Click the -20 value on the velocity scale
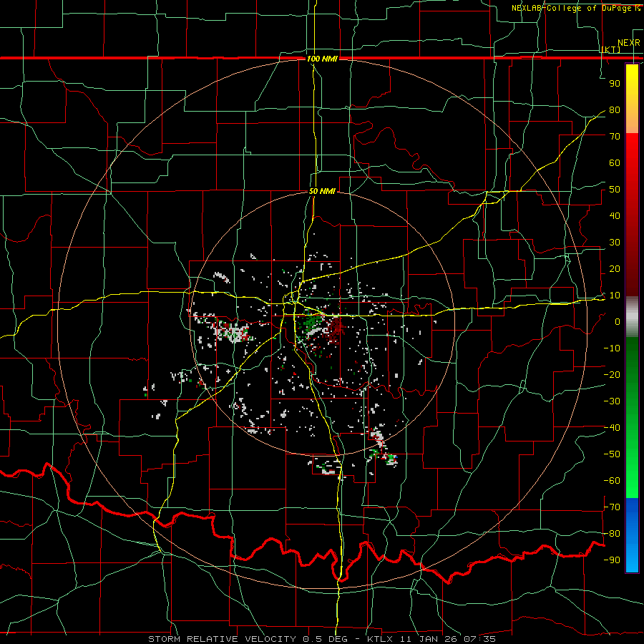644x644 pixels. [612, 375]
